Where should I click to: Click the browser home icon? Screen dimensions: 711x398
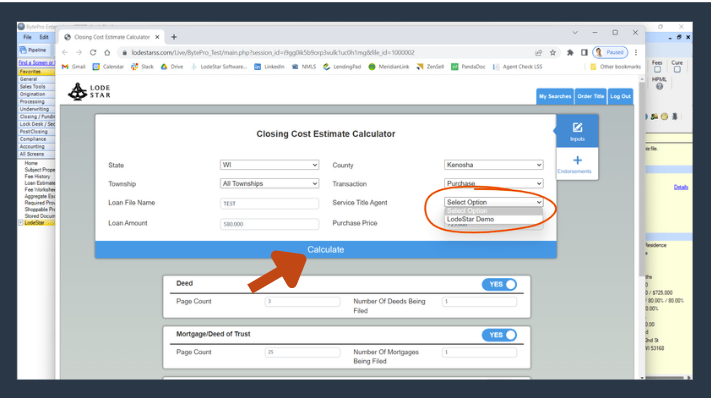click(x=107, y=53)
